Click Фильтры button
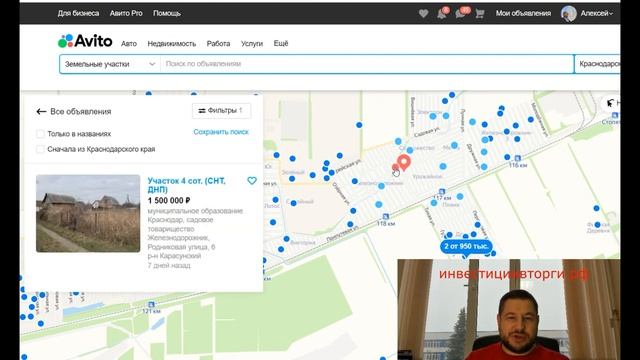 tap(222, 111)
